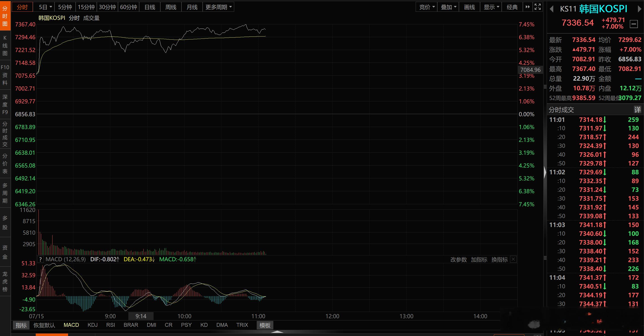The width and height of the screenshot is (644, 336).
Task: Open F10资料 in left sidebar
Action: click(5, 75)
